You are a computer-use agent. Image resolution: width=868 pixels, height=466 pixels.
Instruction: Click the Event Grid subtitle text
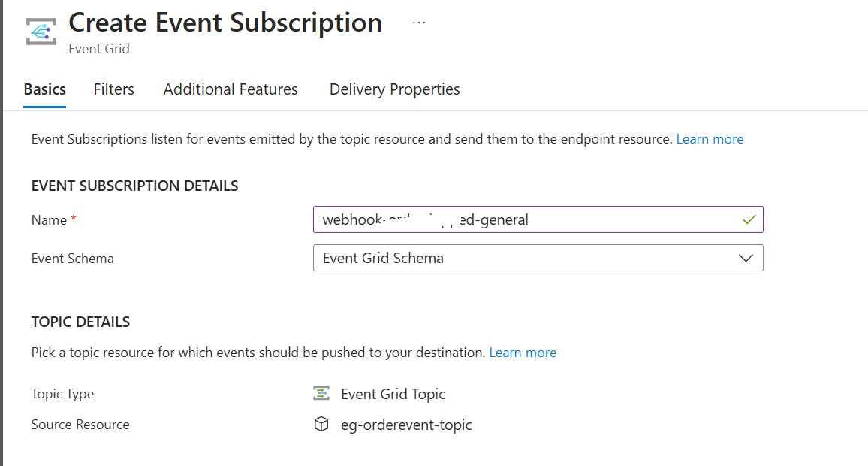pos(99,49)
